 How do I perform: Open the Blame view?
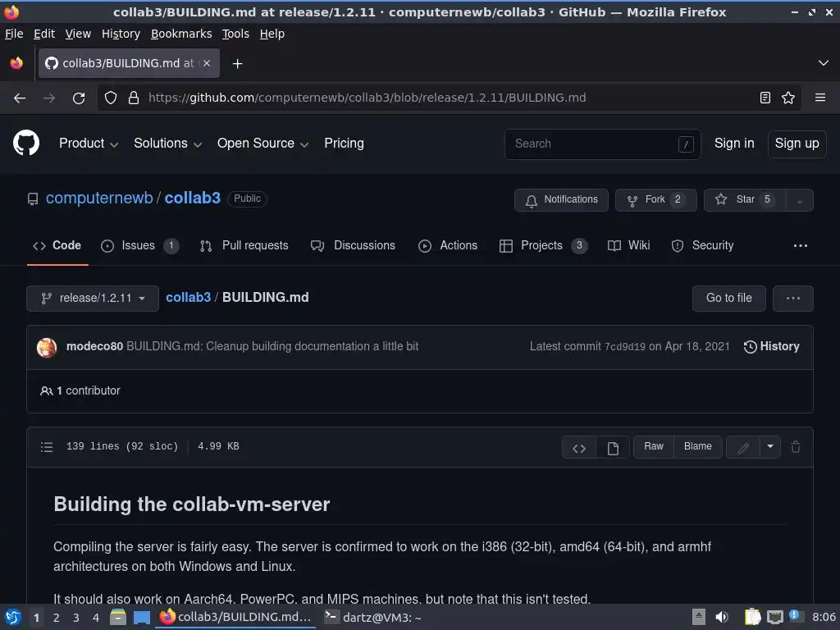click(697, 447)
